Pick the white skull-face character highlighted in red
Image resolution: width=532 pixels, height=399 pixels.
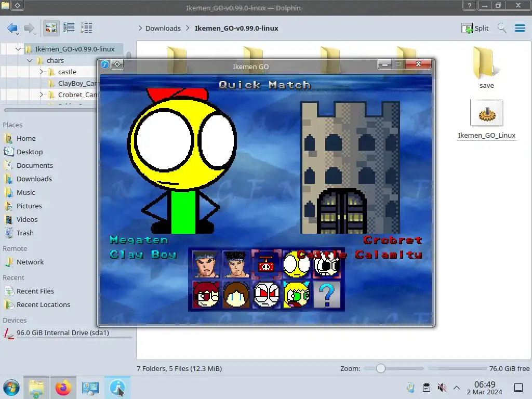click(x=326, y=264)
